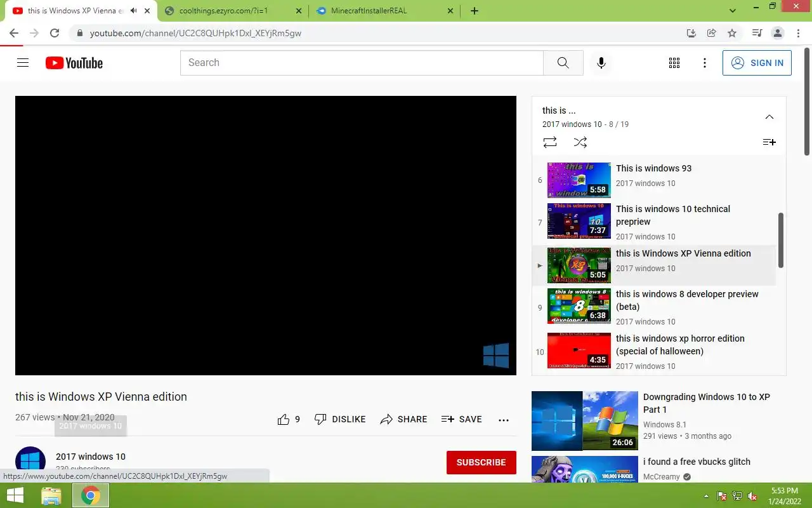Open the YouTube hamburger guide menu
This screenshot has height=508, width=812.
click(x=23, y=63)
